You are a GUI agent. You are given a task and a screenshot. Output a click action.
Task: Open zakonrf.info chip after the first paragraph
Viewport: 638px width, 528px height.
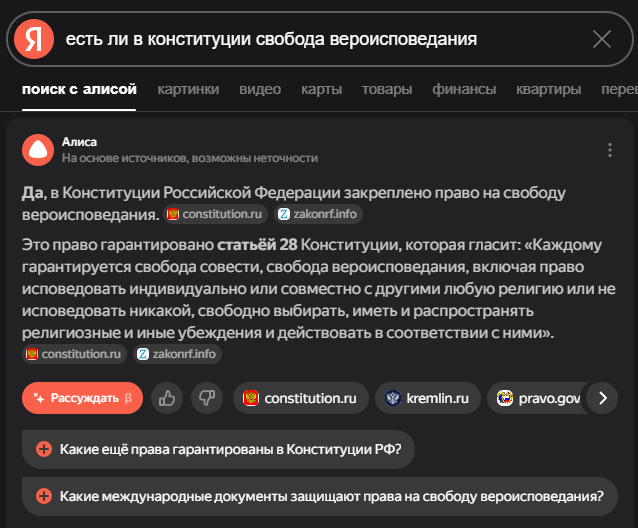[x=319, y=214]
